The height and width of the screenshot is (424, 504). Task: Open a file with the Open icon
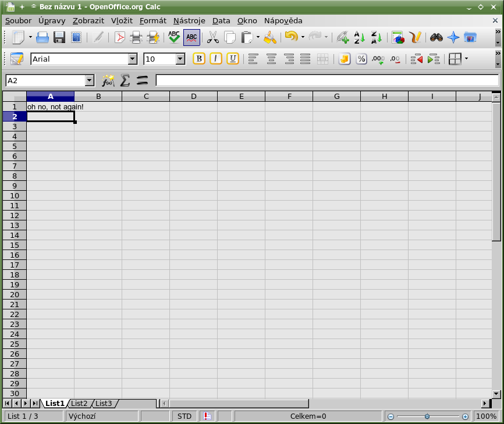(42, 38)
